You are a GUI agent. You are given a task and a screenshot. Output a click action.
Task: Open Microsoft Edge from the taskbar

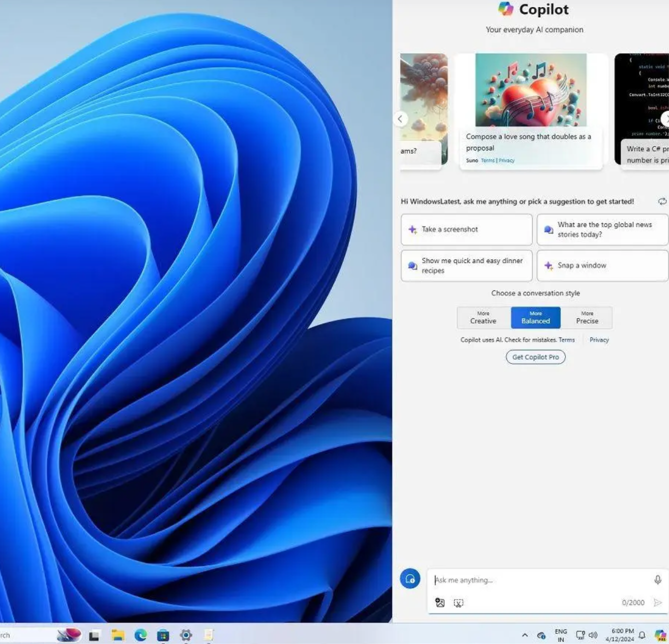(x=140, y=635)
